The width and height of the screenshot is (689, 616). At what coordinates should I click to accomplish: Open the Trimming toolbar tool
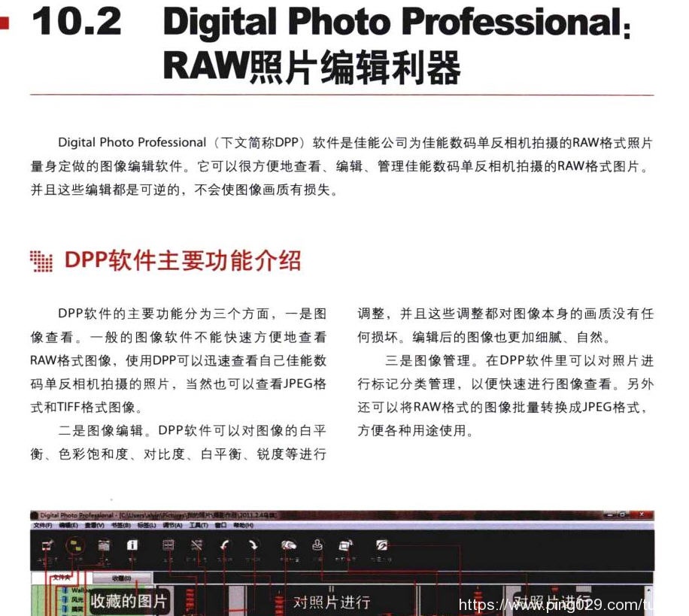click(345, 545)
